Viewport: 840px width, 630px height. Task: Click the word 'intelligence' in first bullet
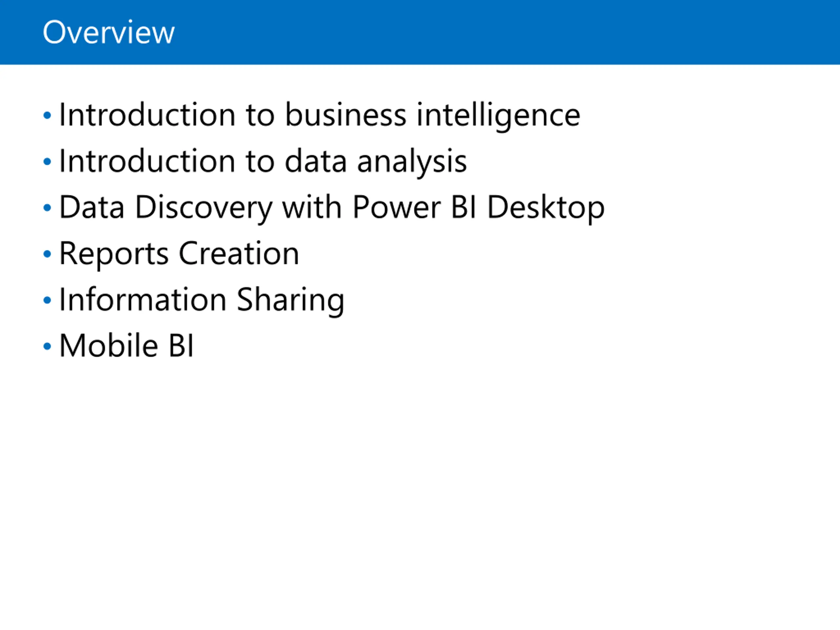point(498,116)
